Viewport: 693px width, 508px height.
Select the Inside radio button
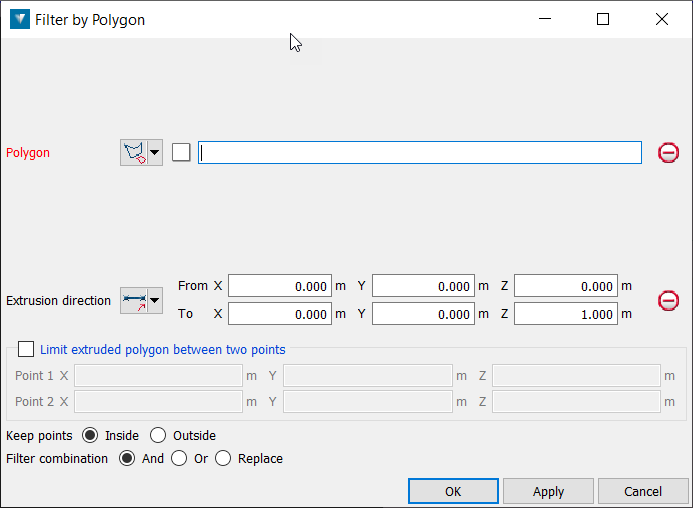click(90, 435)
